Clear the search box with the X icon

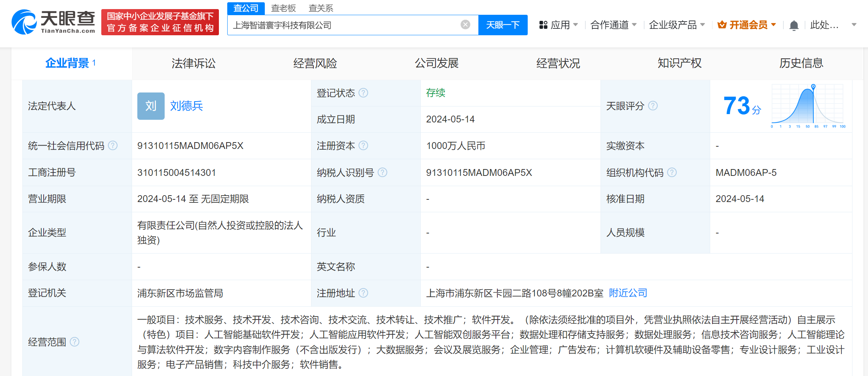465,24
